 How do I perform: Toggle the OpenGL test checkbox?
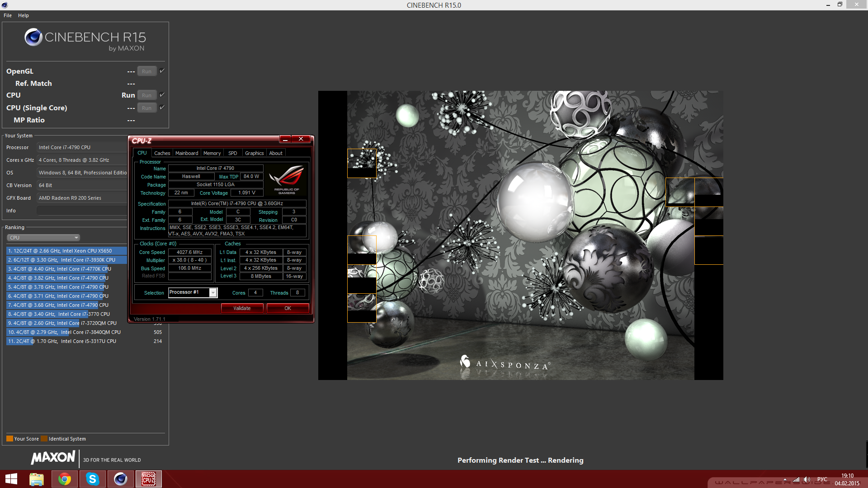[x=162, y=71]
